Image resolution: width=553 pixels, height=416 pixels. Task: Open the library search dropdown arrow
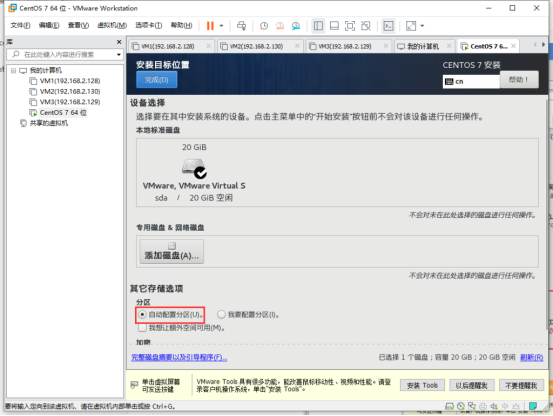pos(119,55)
